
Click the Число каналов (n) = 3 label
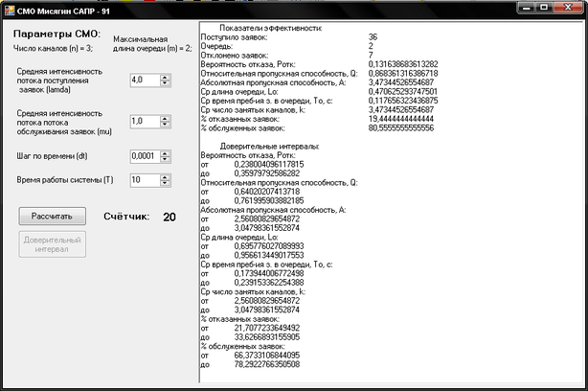[53, 49]
